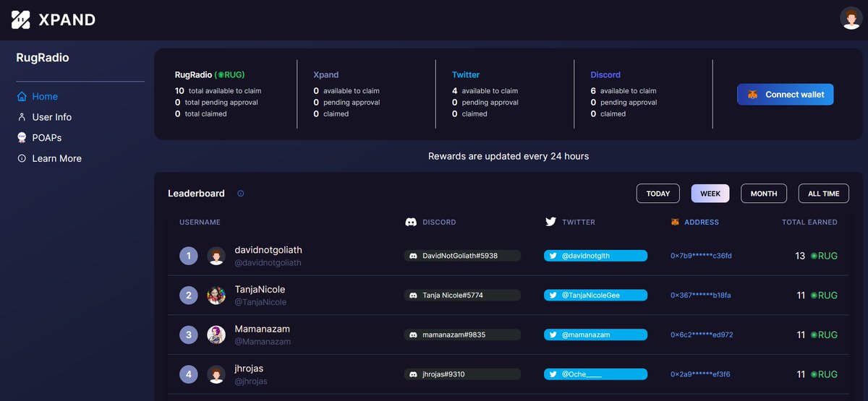Click the RUG token icon in Mamanazam's row
The image size is (868, 401).
point(814,335)
